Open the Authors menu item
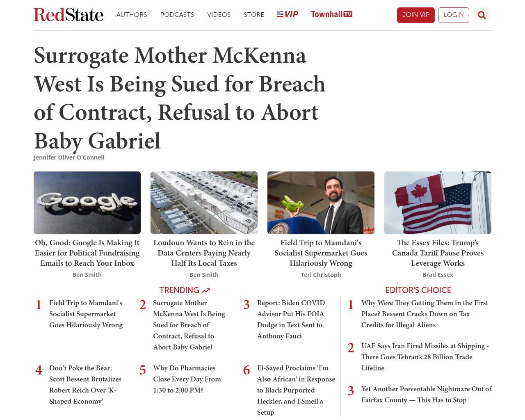 132,15
